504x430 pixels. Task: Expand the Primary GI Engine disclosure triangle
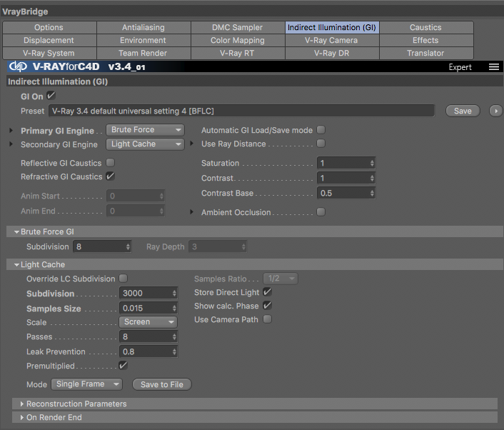click(x=11, y=130)
